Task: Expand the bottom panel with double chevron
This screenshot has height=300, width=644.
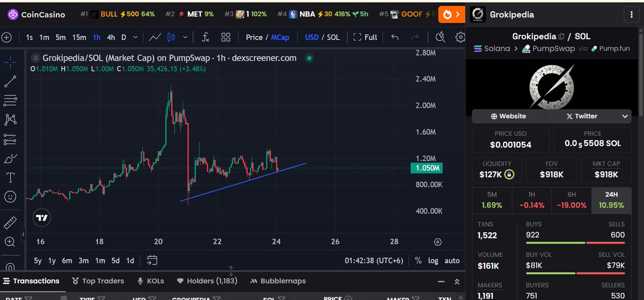Action: [x=457, y=281]
